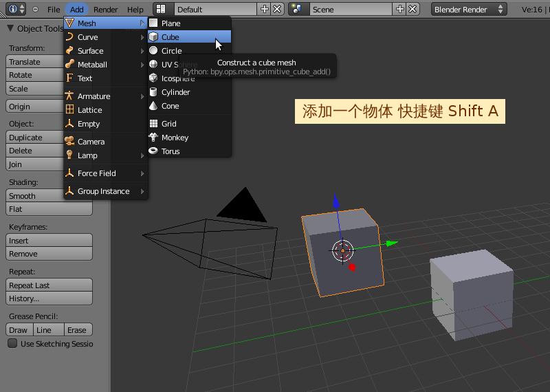Screen dimensions: 550x392
Task: Open the operator History list
Action: pos(49,298)
